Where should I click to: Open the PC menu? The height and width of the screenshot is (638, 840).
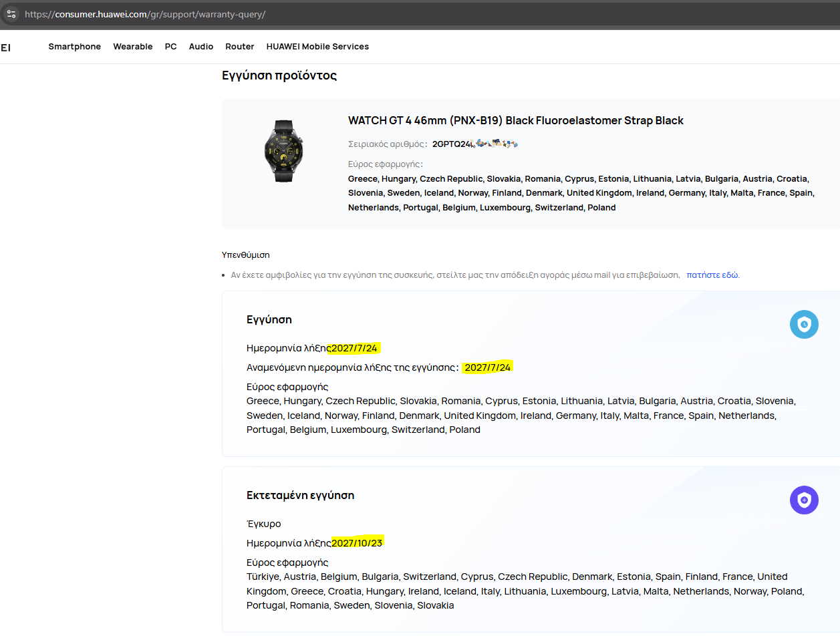click(171, 47)
